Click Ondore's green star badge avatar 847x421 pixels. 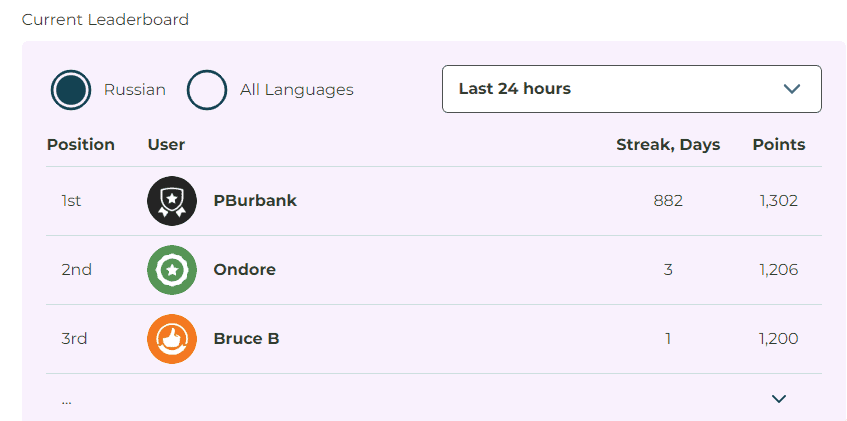pos(171,270)
